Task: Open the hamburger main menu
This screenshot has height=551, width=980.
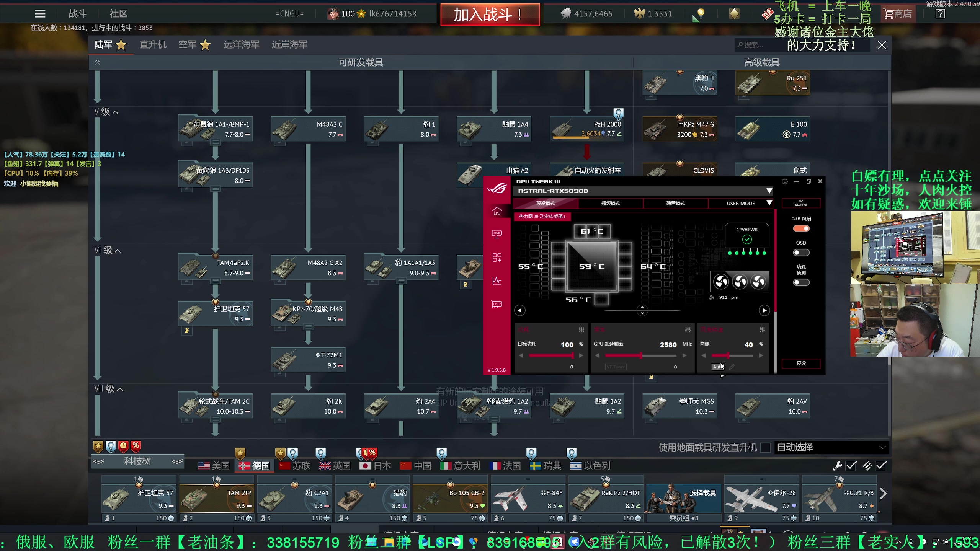Action: pos(40,14)
